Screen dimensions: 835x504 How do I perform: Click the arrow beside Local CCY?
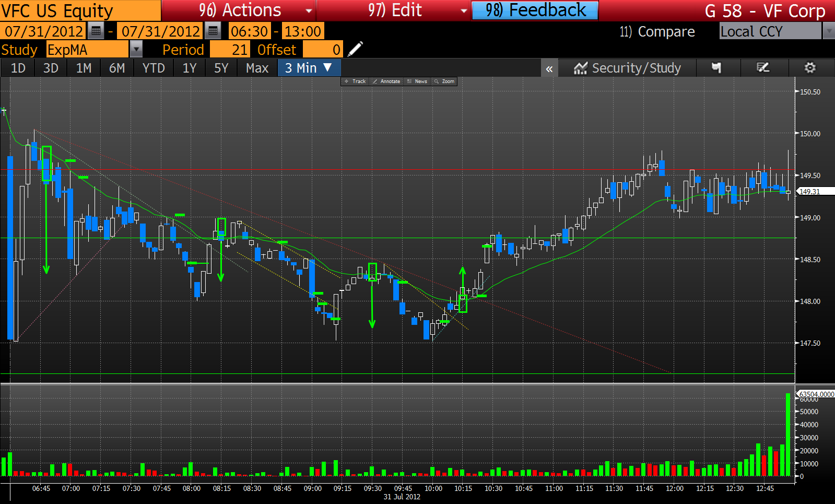828,31
